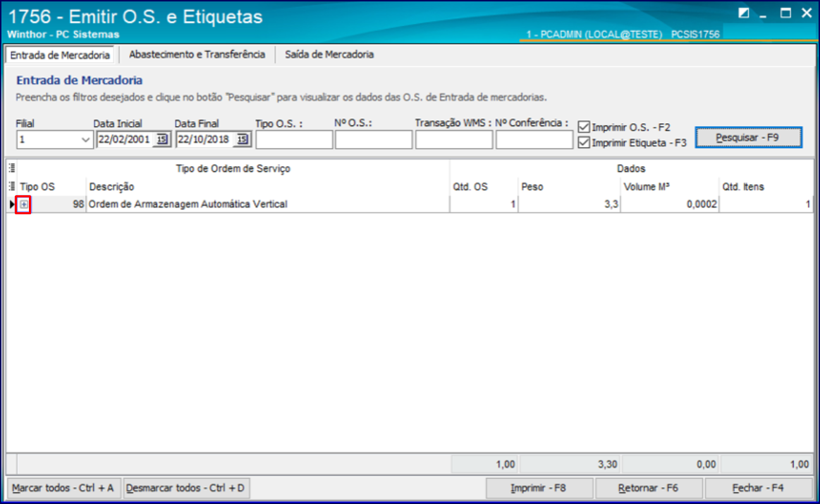Open grid options icon beside Tipo OS header

[x=11, y=187]
